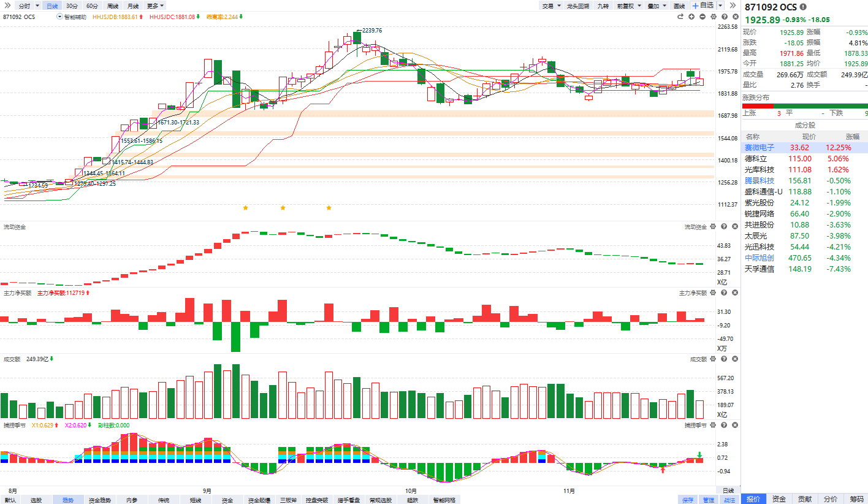868x504 pixels.
Task: Open constituent stock 中际旭创
Action: 759,258
